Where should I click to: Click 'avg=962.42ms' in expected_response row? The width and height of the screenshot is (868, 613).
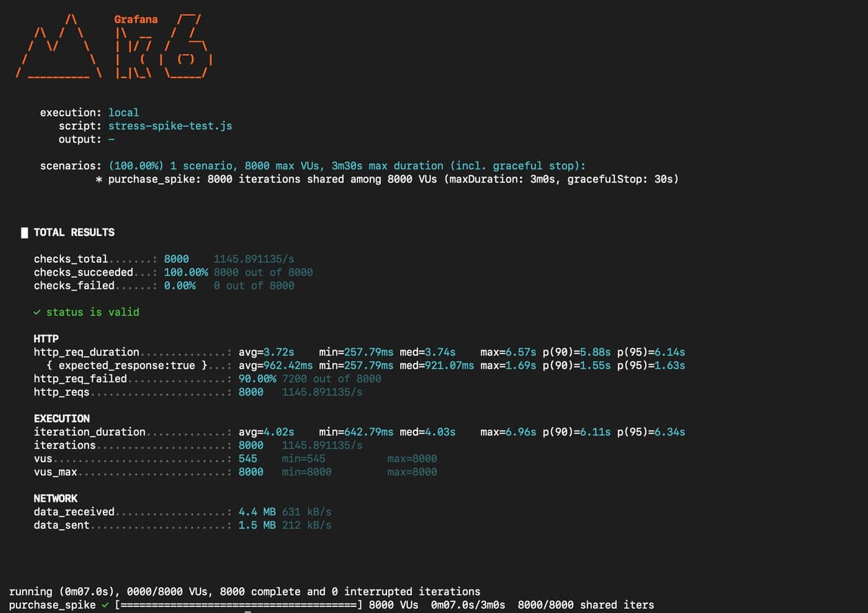coord(276,365)
